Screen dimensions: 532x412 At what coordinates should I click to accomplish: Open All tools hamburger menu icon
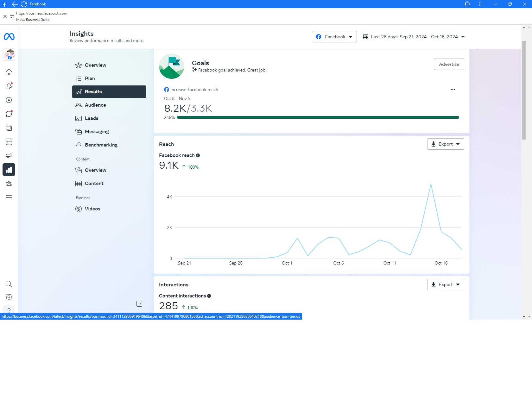[9, 197]
